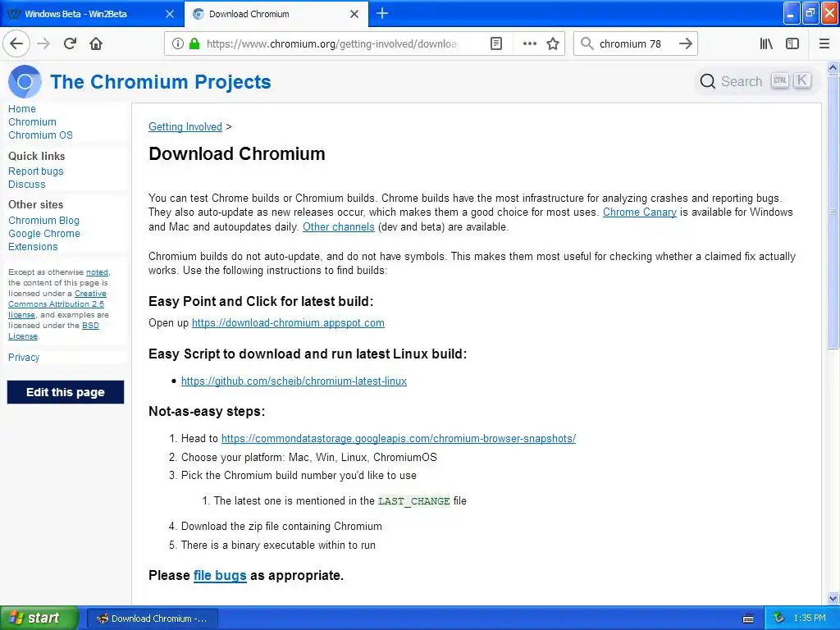Select the Download Chromium tab
This screenshot has height=630, width=840.
[x=276, y=14]
